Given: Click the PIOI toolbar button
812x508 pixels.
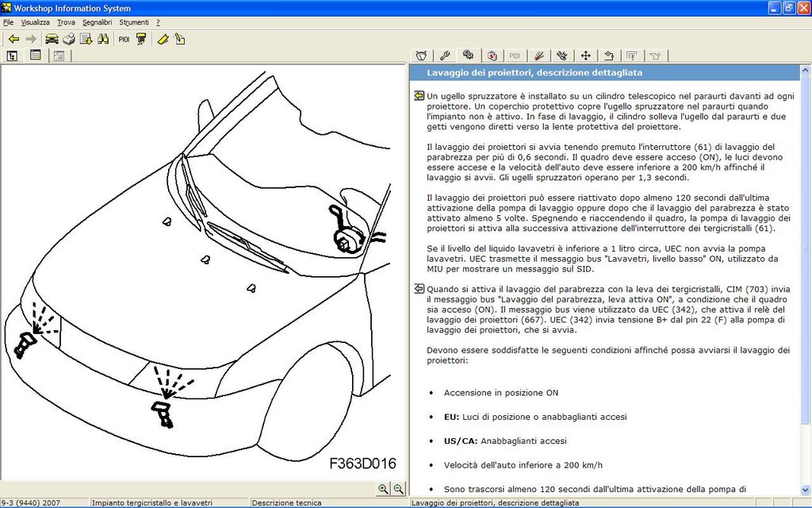Looking at the screenshot, I should pyautogui.click(x=124, y=39).
